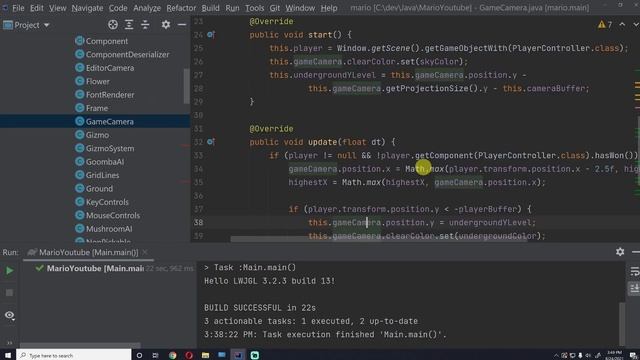Select GizmoSystem class in tree
Screen dimensions: 640x360
point(105,149)
